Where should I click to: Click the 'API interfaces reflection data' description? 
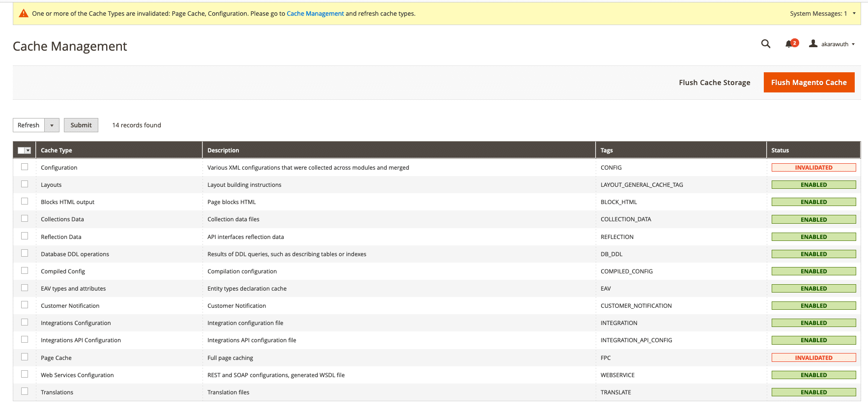pos(246,237)
